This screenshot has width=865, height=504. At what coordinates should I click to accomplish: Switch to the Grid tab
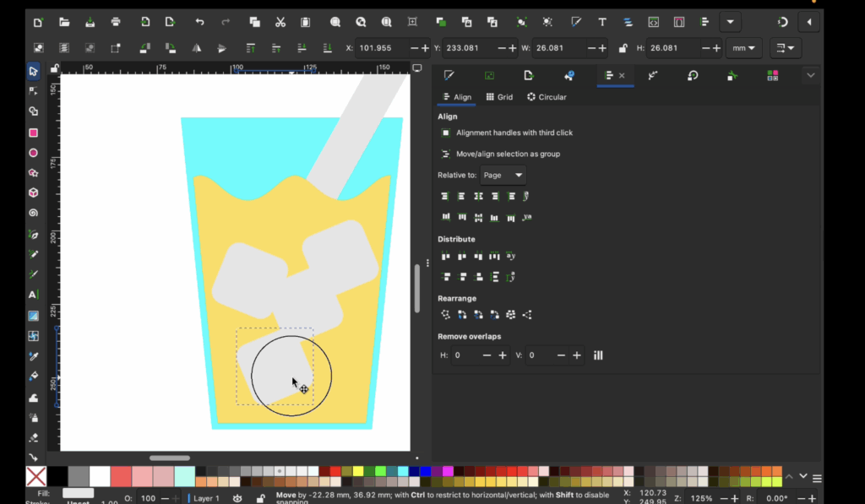499,97
